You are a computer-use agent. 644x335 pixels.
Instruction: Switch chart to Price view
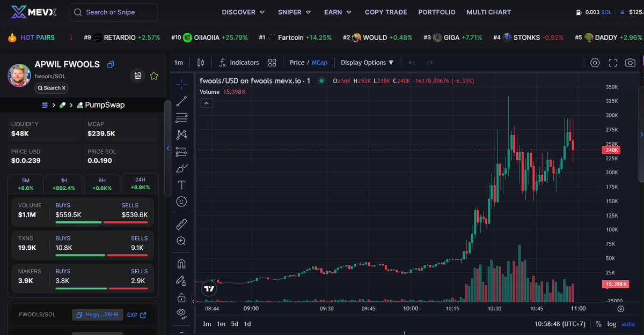297,63
